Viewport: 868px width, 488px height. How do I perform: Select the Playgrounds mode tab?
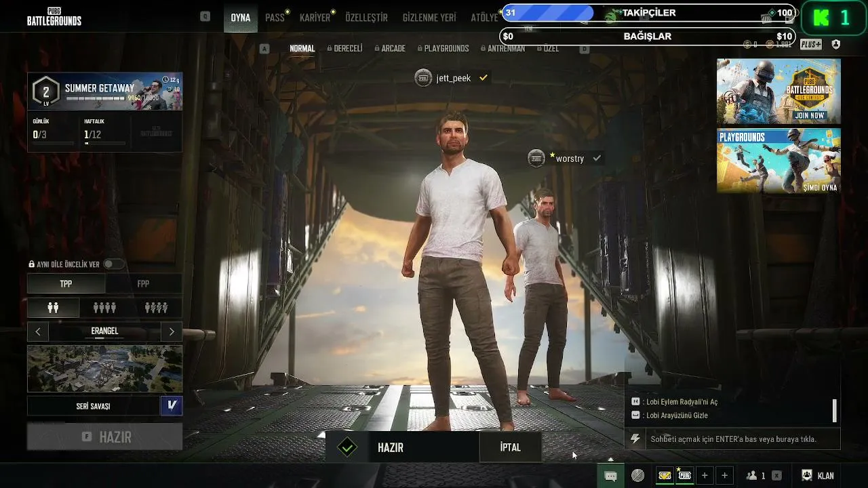click(x=443, y=49)
